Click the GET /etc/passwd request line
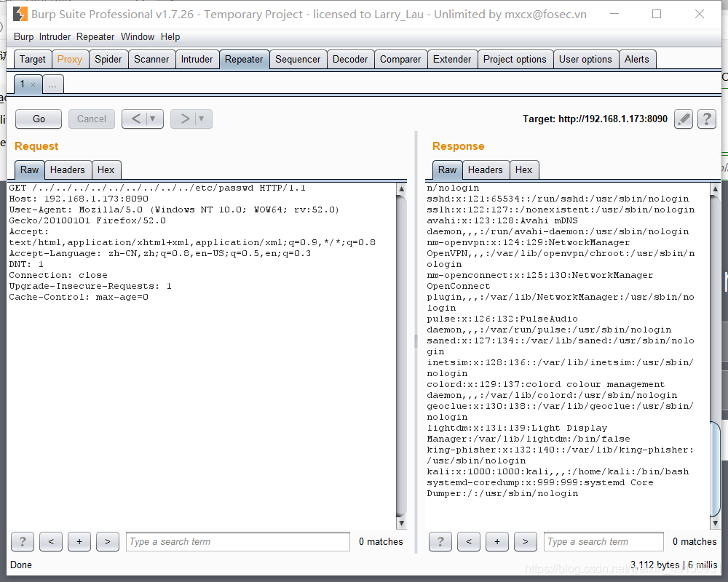 157,188
